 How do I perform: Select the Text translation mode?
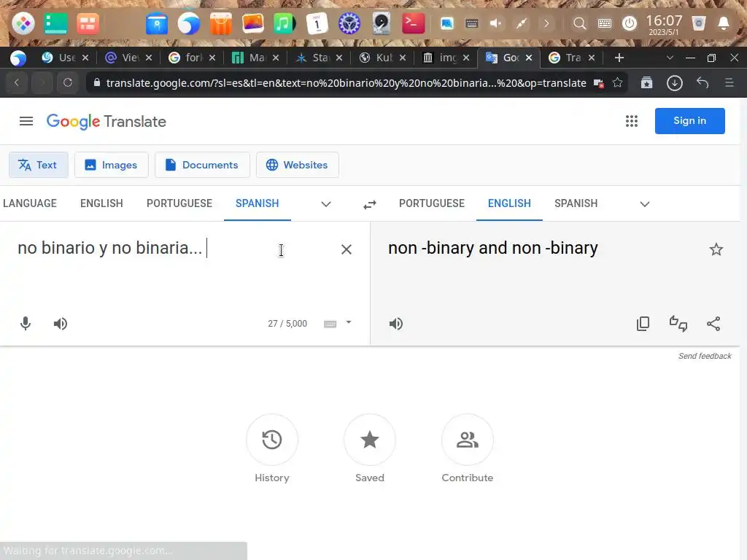[39, 165]
